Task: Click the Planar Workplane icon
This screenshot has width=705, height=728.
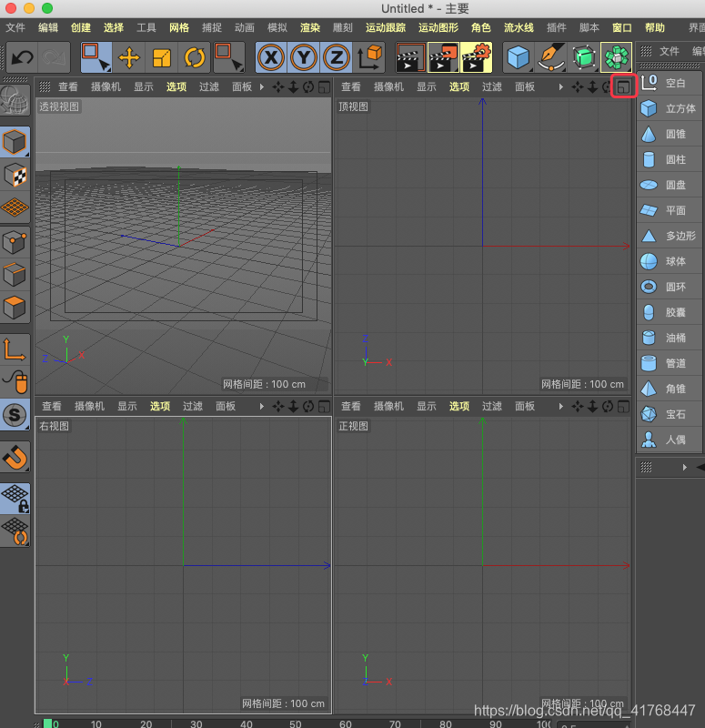Action: (15, 531)
